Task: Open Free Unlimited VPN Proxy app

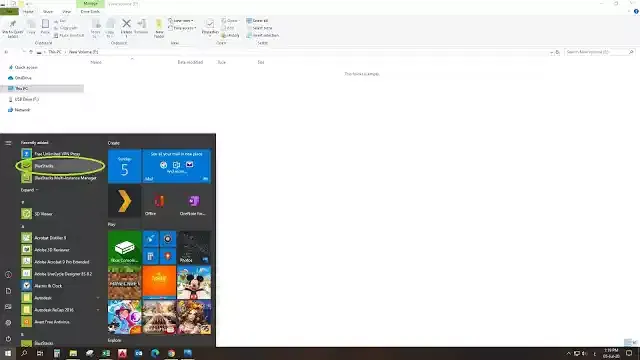Action: coord(61,154)
